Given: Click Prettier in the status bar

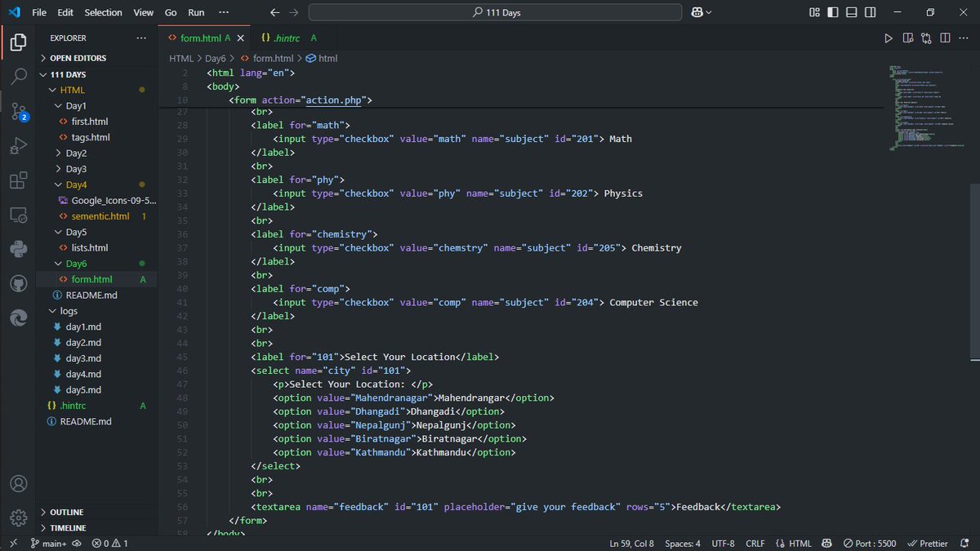Looking at the screenshot, I should pyautogui.click(x=928, y=543).
